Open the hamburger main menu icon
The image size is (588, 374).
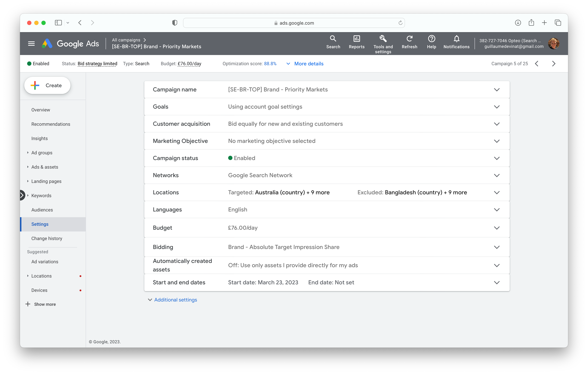31,44
